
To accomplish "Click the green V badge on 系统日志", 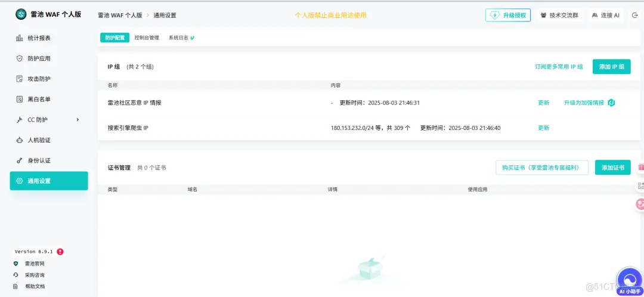I will (x=192, y=38).
